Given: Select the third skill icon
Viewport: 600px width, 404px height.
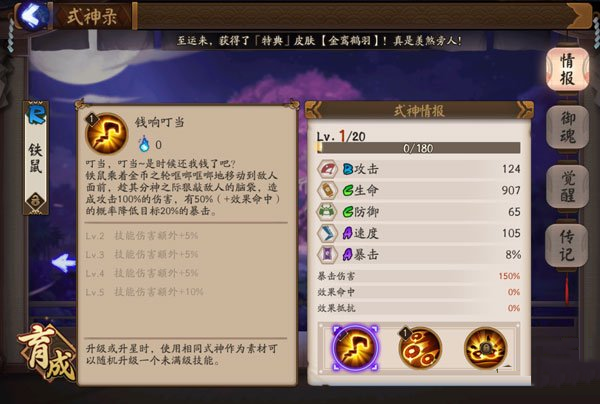Looking at the screenshot, I should point(486,348).
